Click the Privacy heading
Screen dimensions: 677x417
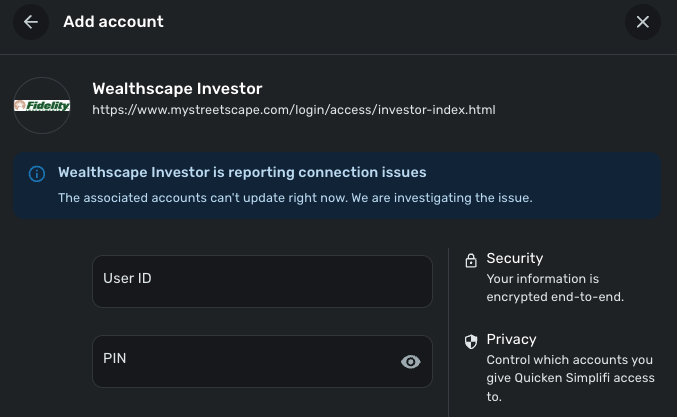(x=511, y=339)
